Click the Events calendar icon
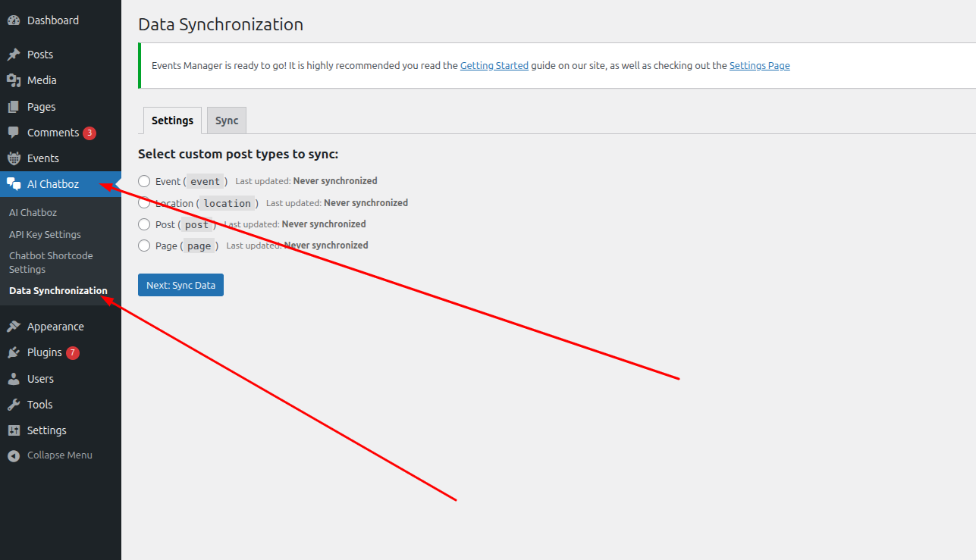This screenshot has height=560, width=976. point(14,158)
